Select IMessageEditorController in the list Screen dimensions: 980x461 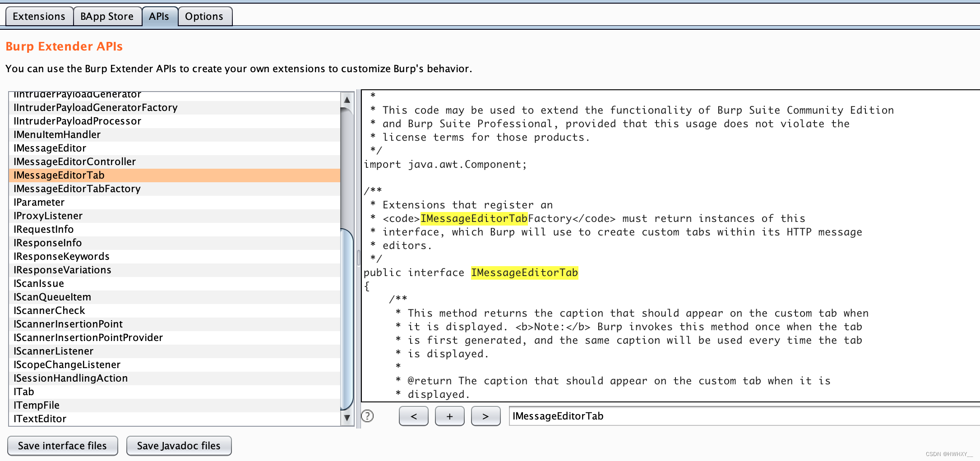point(174,161)
